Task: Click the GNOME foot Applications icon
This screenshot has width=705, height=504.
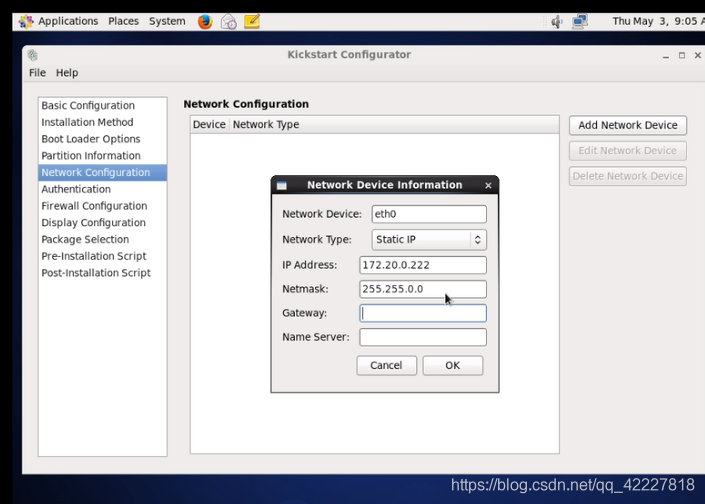Action: (x=26, y=21)
